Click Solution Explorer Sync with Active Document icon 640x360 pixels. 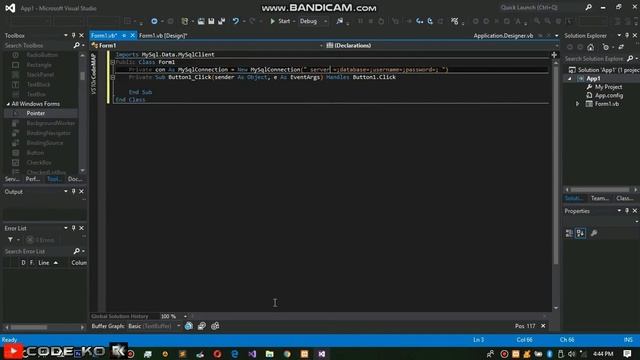click(x=621, y=47)
